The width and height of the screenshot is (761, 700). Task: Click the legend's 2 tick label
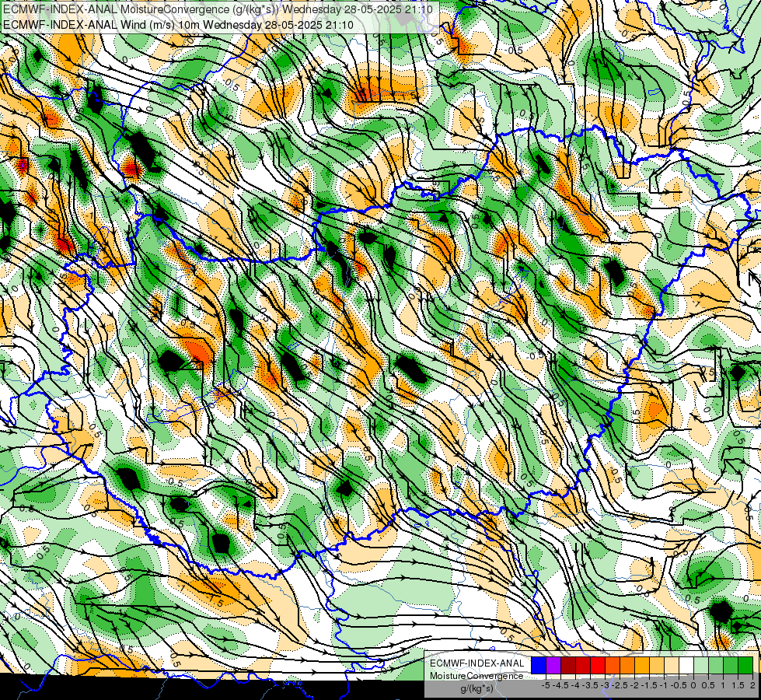[x=752, y=685]
